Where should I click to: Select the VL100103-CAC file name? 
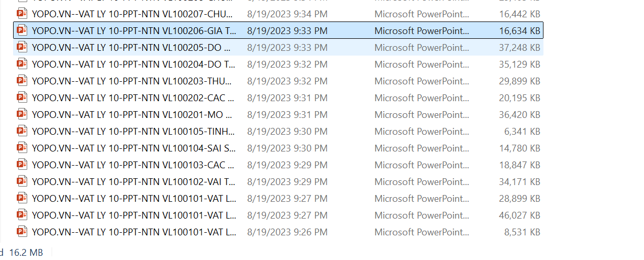(132, 165)
